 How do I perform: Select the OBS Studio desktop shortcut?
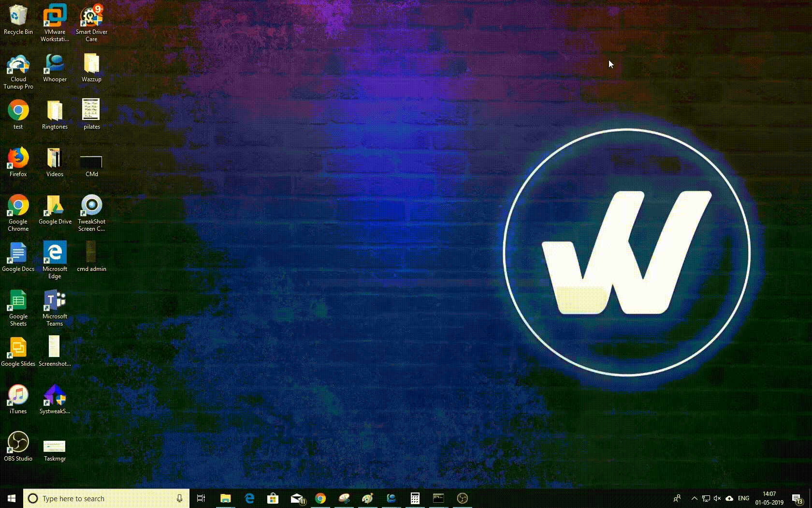point(18,447)
